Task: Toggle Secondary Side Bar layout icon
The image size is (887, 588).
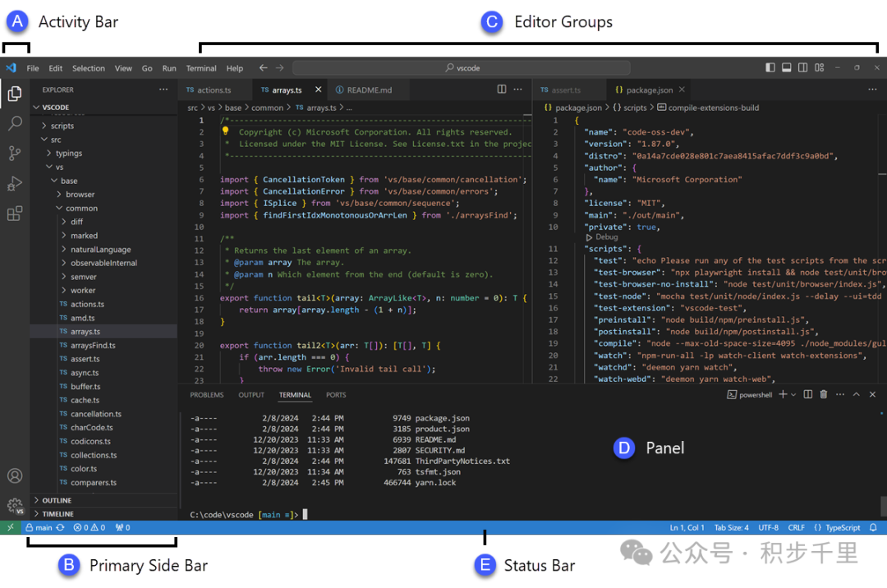Action: (x=802, y=68)
